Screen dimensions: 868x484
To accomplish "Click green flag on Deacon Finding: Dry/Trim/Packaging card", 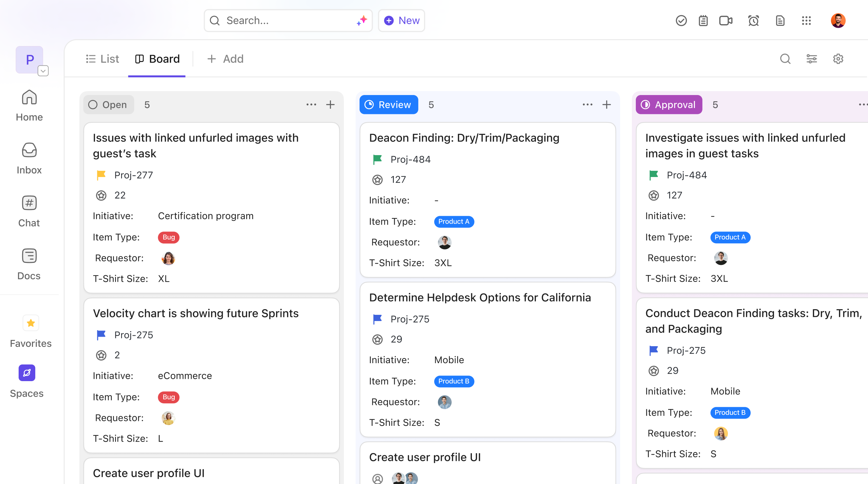I will (x=377, y=159).
